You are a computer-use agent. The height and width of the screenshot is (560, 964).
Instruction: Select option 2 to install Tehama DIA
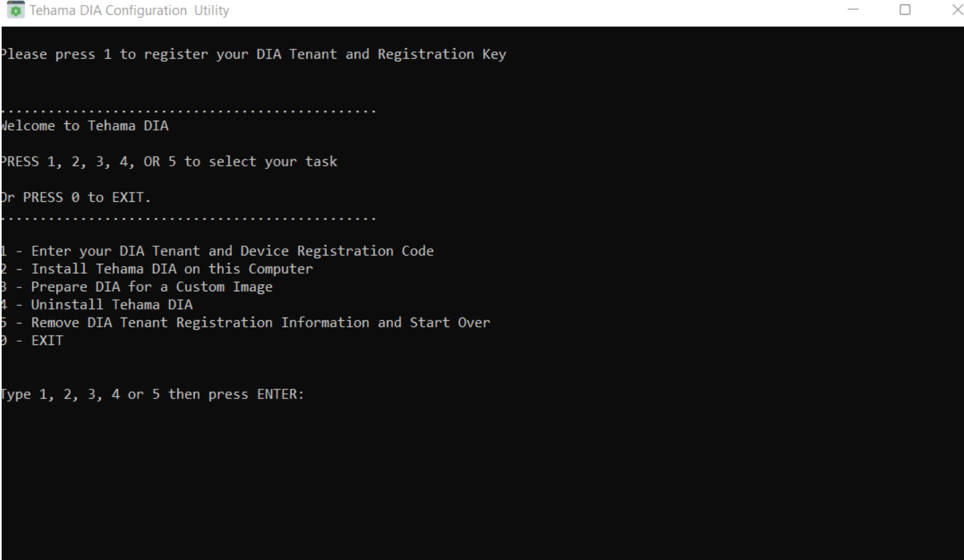point(156,268)
